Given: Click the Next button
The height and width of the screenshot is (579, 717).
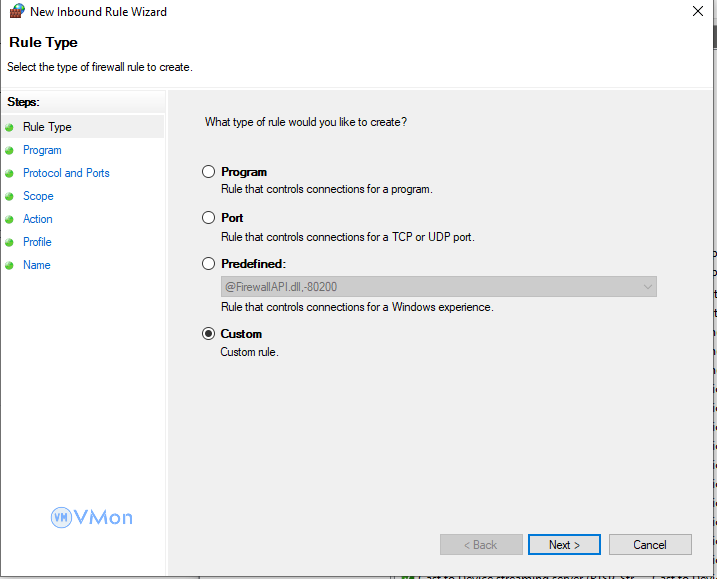Looking at the screenshot, I should pos(564,545).
